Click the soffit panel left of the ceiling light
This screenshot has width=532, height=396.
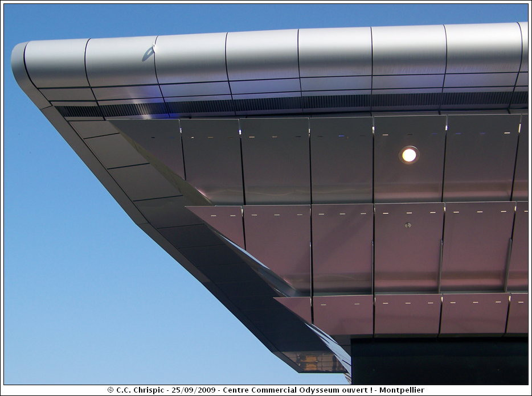341,159
